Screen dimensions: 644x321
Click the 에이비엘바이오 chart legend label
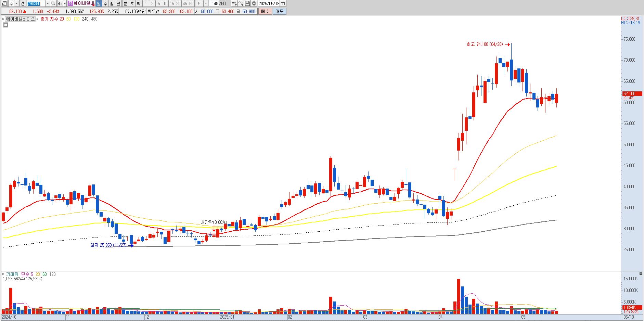(20, 19)
